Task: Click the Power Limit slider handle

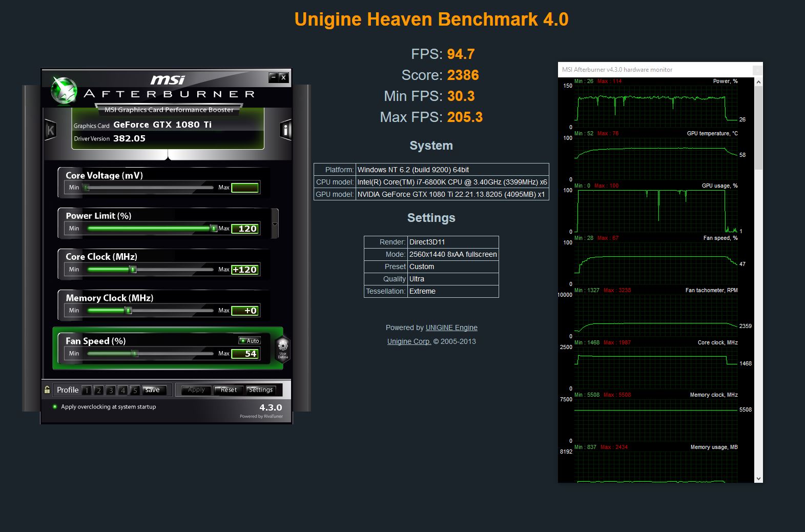Action: pyautogui.click(x=214, y=229)
